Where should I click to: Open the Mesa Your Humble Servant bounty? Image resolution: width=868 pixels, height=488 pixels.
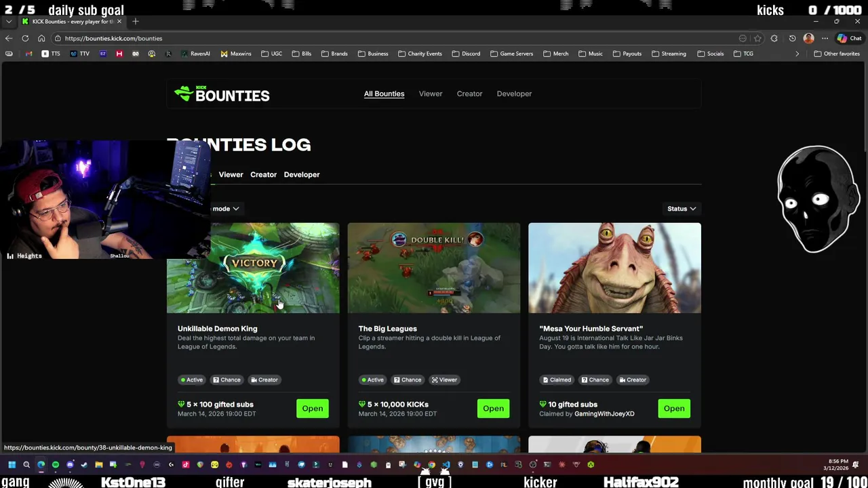[x=674, y=408]
